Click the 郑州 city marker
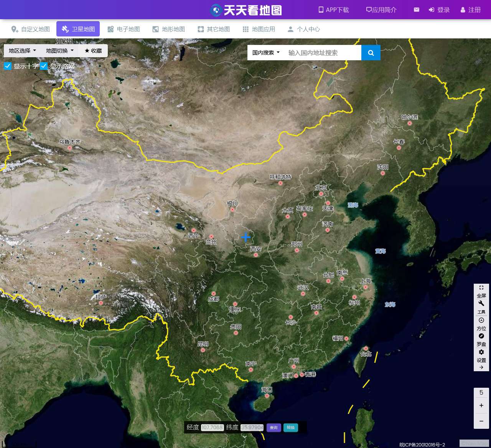The height and width of the screenshot is (448, 491). tap(297, 250)
